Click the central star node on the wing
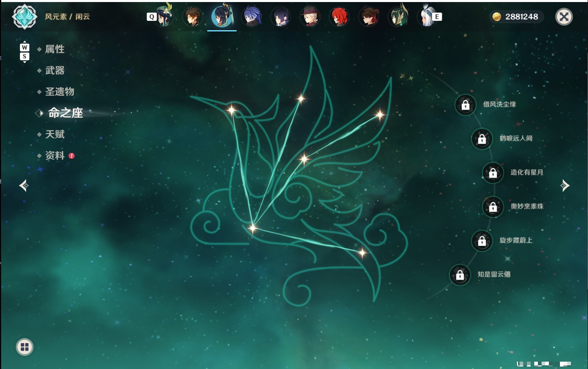 (304, 159)
